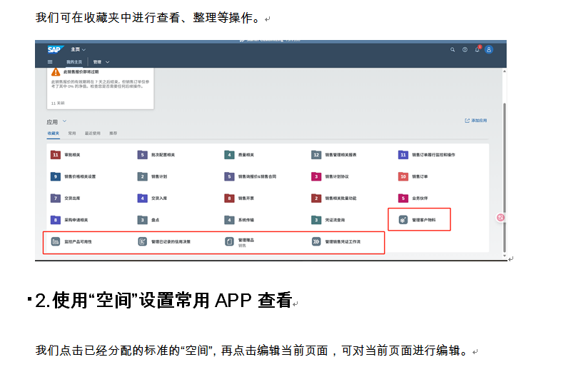Open the search magnifier icon in SAP header
Screen dimensions: 561x392
(453, 50)
